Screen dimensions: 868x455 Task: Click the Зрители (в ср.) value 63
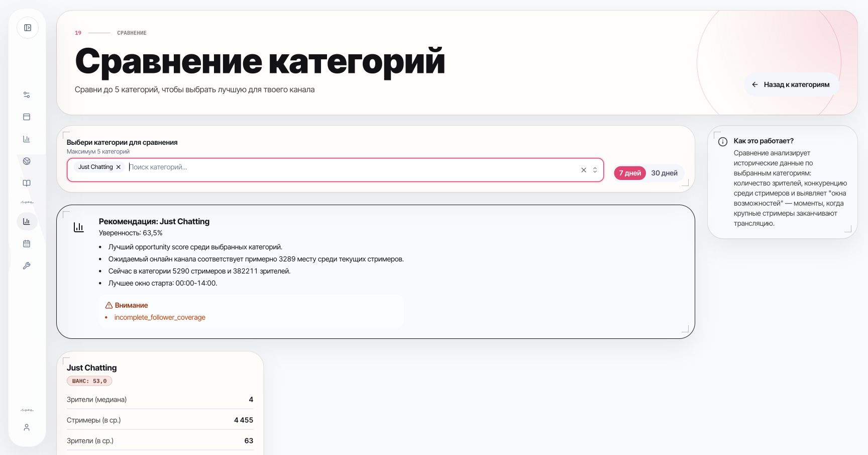249,441
